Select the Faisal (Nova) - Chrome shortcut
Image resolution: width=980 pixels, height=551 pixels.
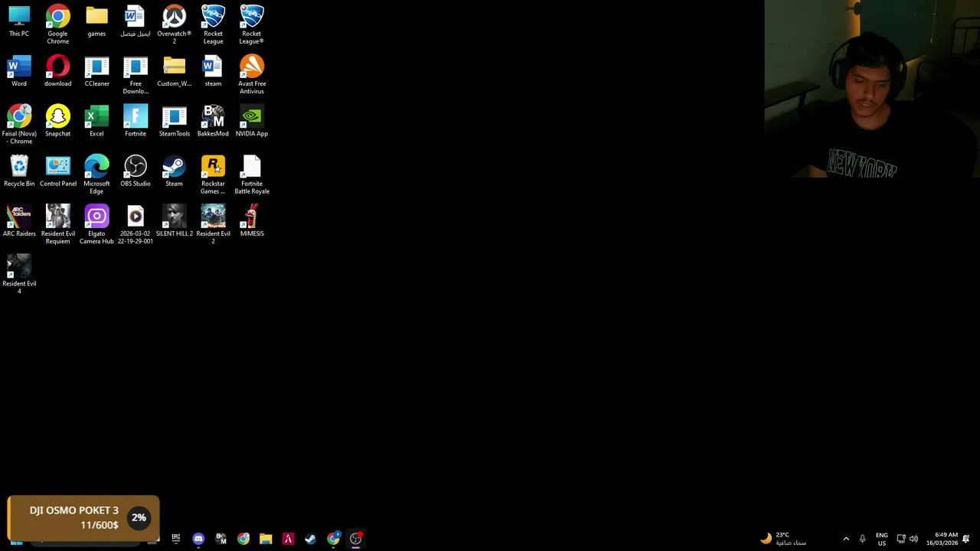click(19, 125)
